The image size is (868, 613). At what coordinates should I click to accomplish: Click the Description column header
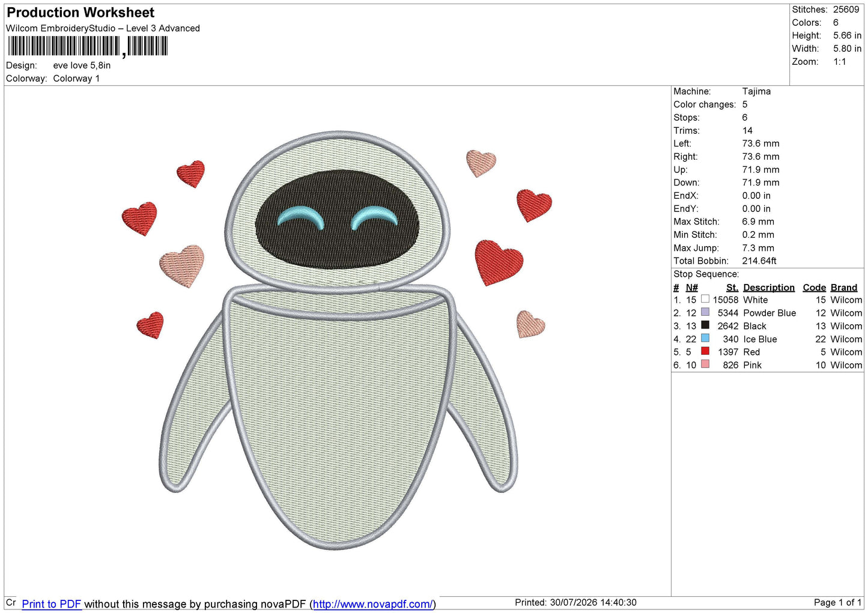pyautogui.click(x=768, y=288)
